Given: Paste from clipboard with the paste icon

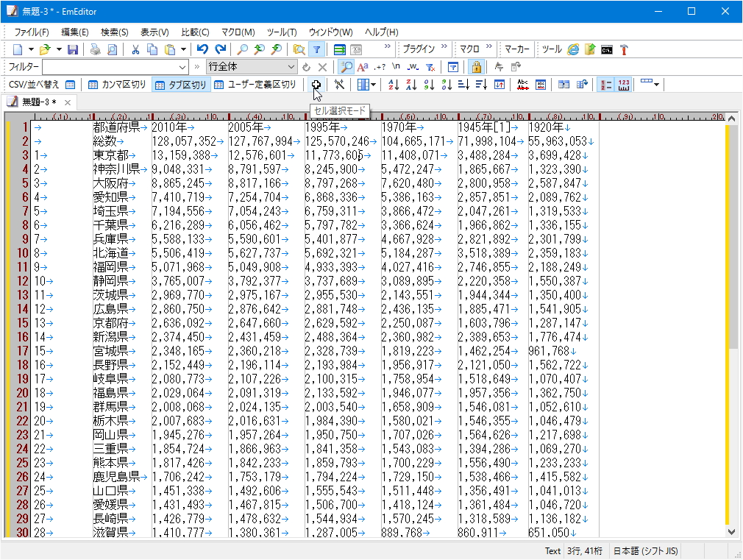Looking at the screenshot, I should click(170, 49).
